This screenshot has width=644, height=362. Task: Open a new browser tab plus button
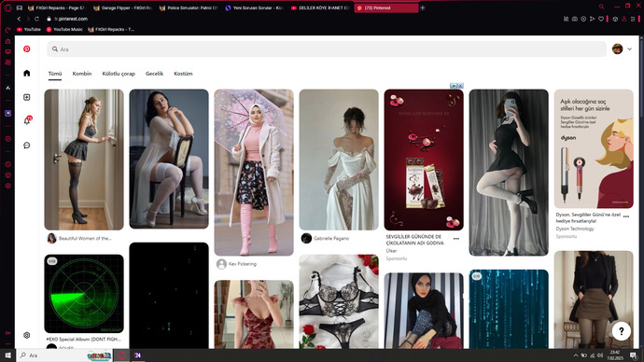pyautogui.click(x=422, y=7)
